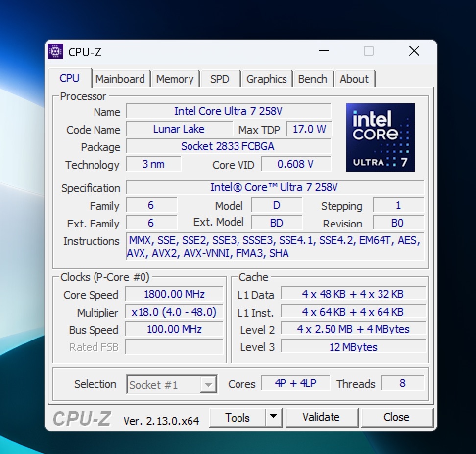Click the Ext. Model value BD

[x=277, y=223]
